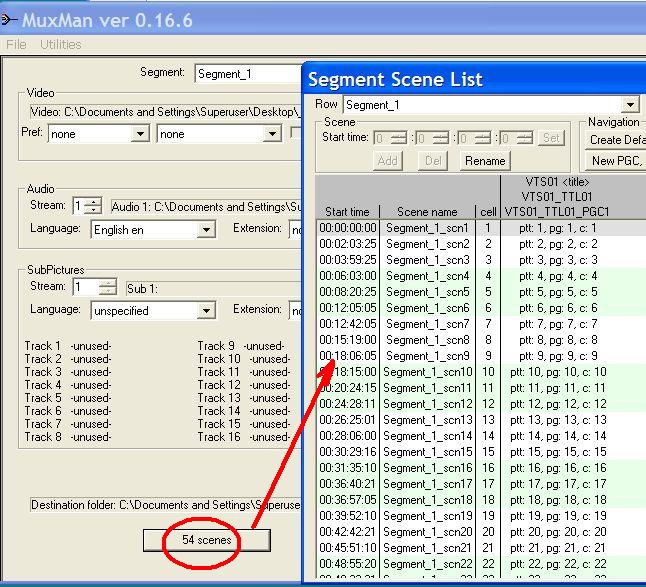
Task: Click Track 8 -unused- entry
Action: point(68,437)
